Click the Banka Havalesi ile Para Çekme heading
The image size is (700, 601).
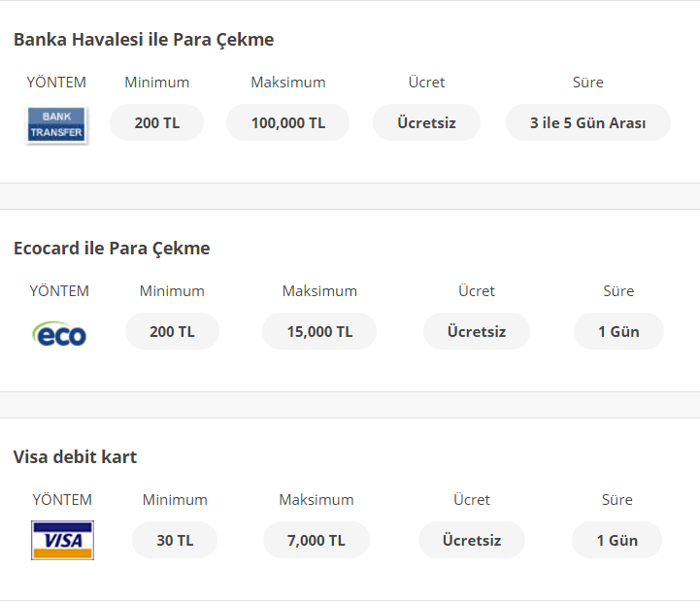144,40
